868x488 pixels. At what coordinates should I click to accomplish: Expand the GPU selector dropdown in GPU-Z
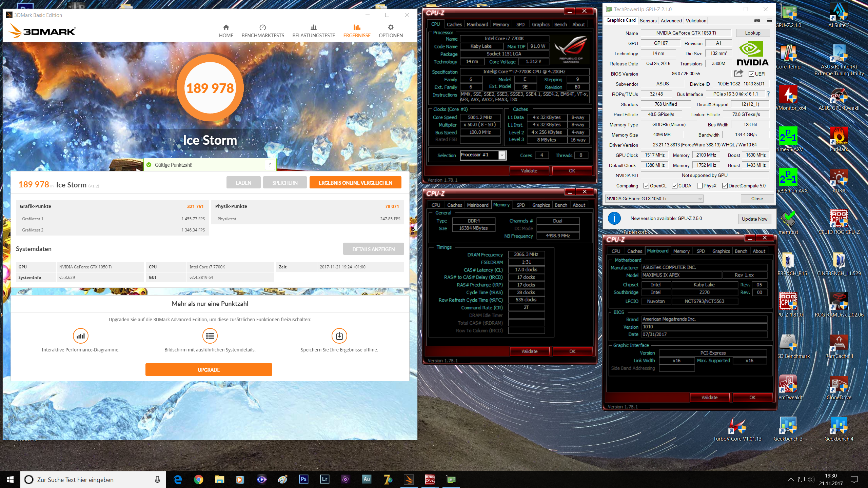point(654,199)
